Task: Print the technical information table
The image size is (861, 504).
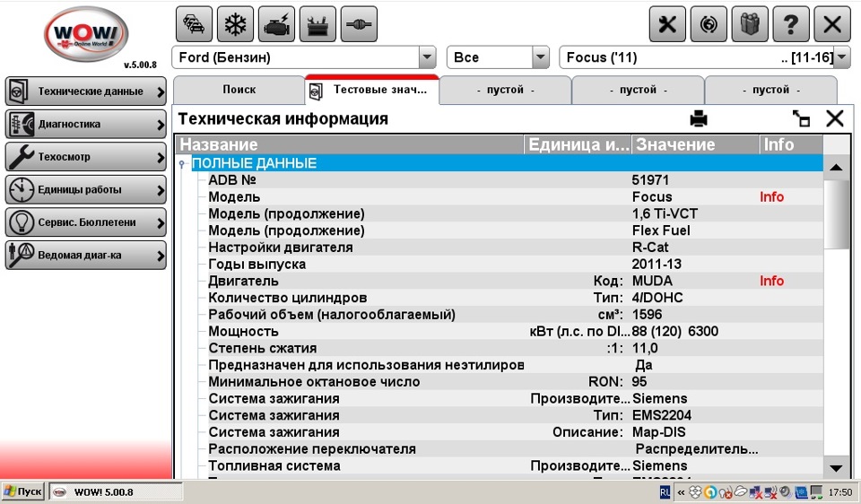Action: pyautogui.click(x=699, y=118)
